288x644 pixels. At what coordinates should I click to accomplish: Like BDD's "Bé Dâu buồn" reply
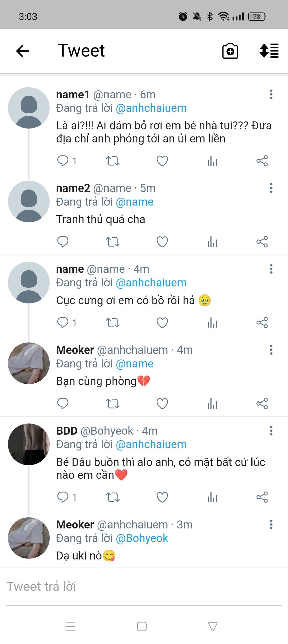pos(162,497)
